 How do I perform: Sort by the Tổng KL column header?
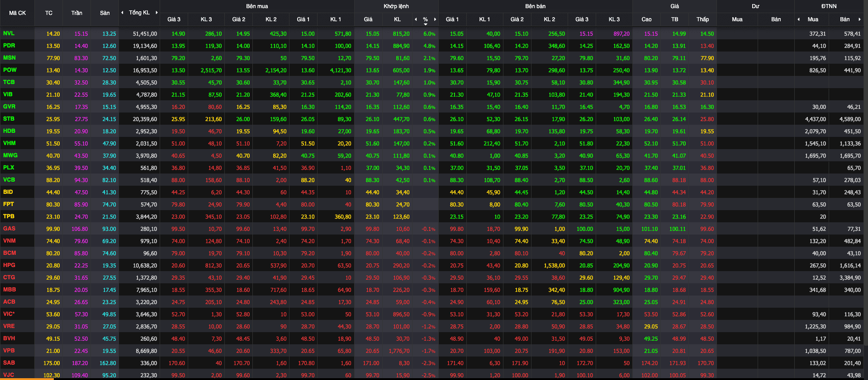(x=139, y=13)
